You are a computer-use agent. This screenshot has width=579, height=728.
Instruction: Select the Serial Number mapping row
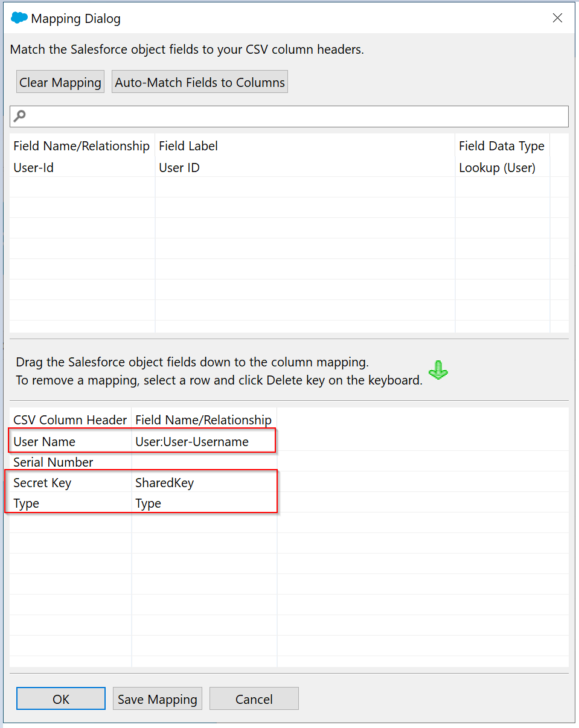click(53, 462)
